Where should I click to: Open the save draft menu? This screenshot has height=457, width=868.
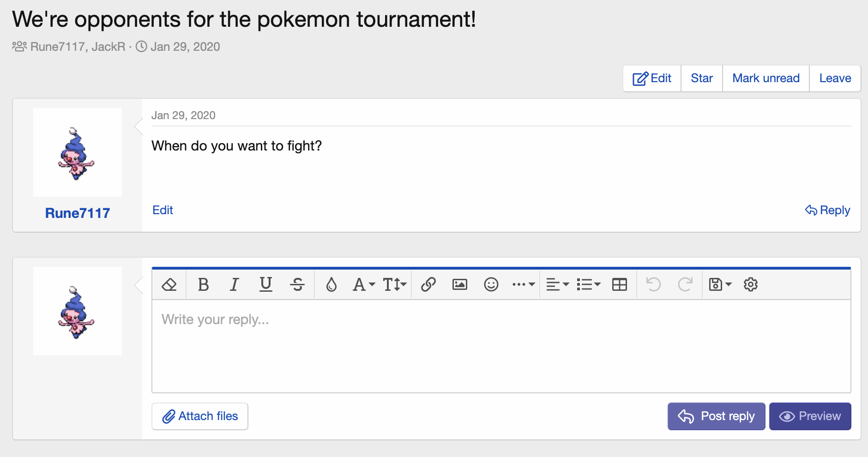pyautogui.click(x=720, y=284)
